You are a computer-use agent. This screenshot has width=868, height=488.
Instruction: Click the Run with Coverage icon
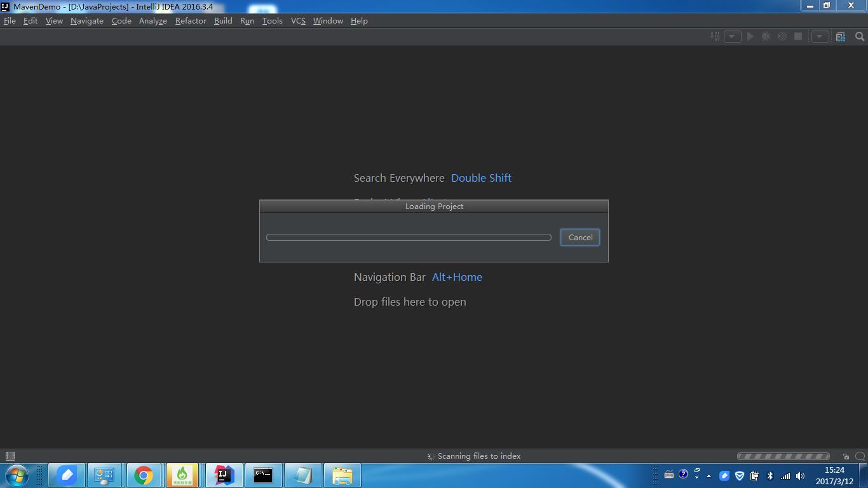[782, 36]
